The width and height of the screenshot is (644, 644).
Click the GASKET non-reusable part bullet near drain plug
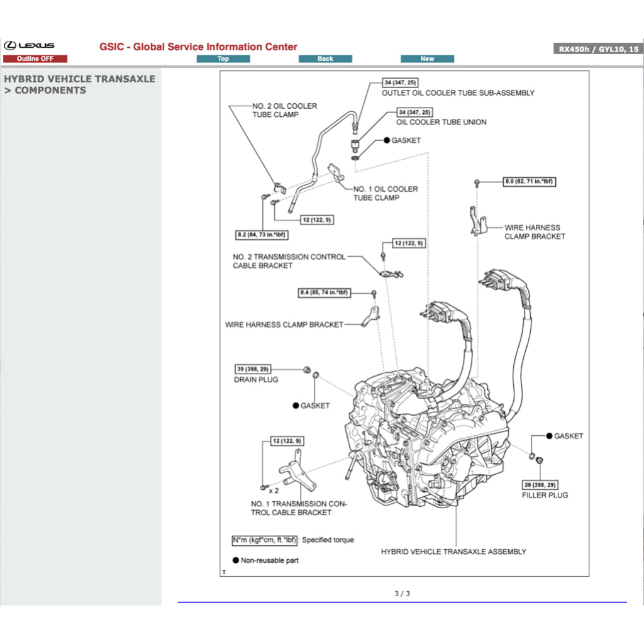point(296,406)
